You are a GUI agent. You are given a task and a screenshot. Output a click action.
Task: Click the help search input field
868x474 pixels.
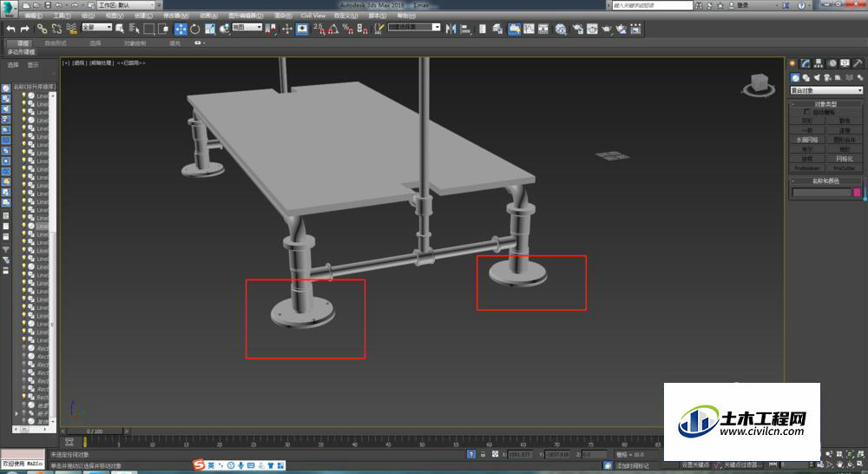click(653, 5)
